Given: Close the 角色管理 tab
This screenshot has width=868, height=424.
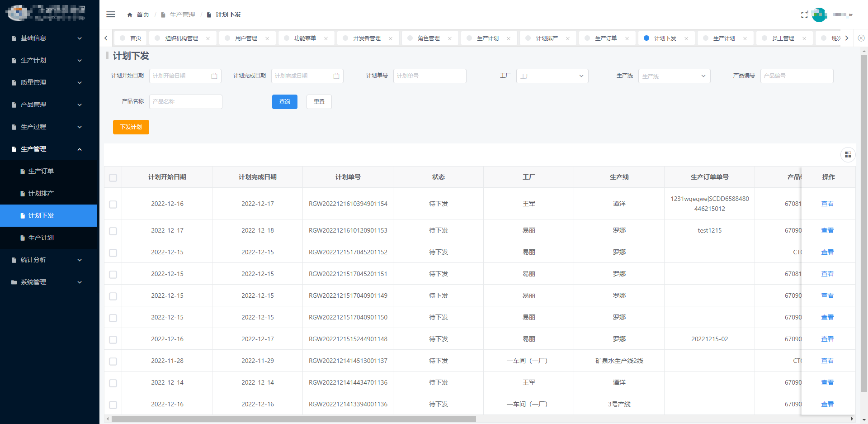Looking at the screenshot, I should point(450,38).
